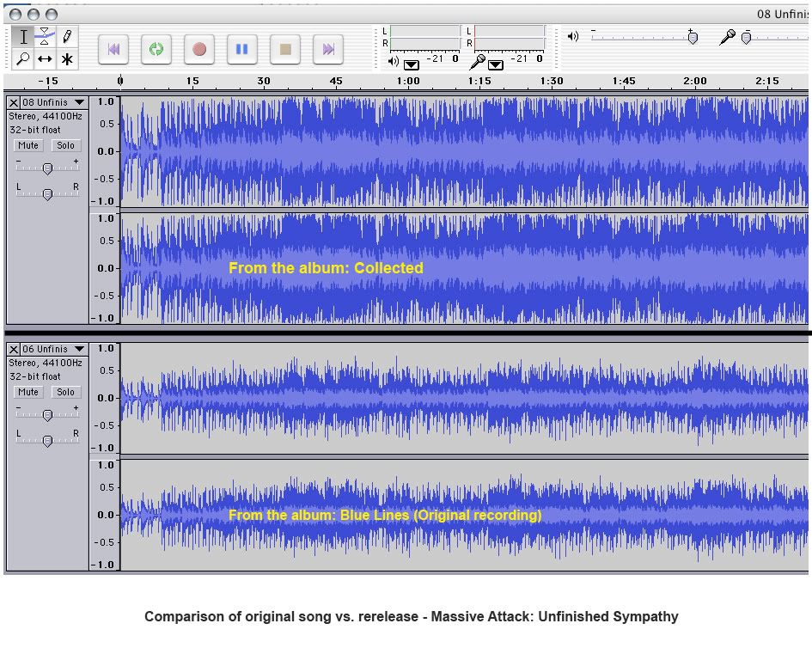Stop playback with the Stop button

click(x=285, y=49)
